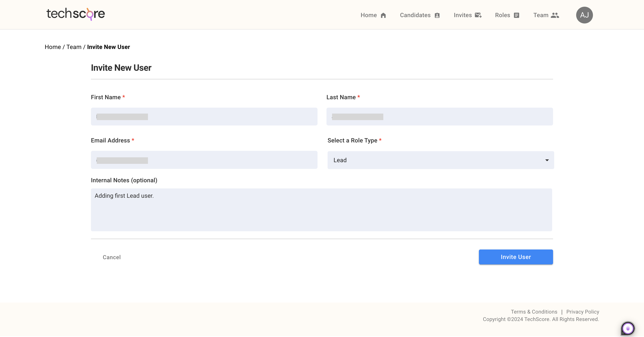This screenshot has width=644, height=337.
Task: Focus the Last Name input field
Action: tap(440, 117)
